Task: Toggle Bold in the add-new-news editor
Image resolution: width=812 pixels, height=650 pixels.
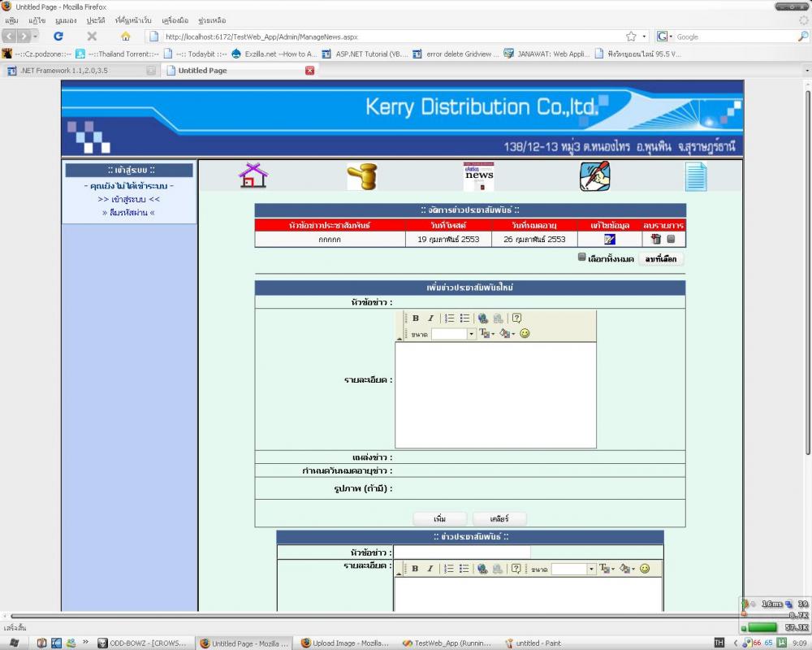Action: (x=415, y=318)
